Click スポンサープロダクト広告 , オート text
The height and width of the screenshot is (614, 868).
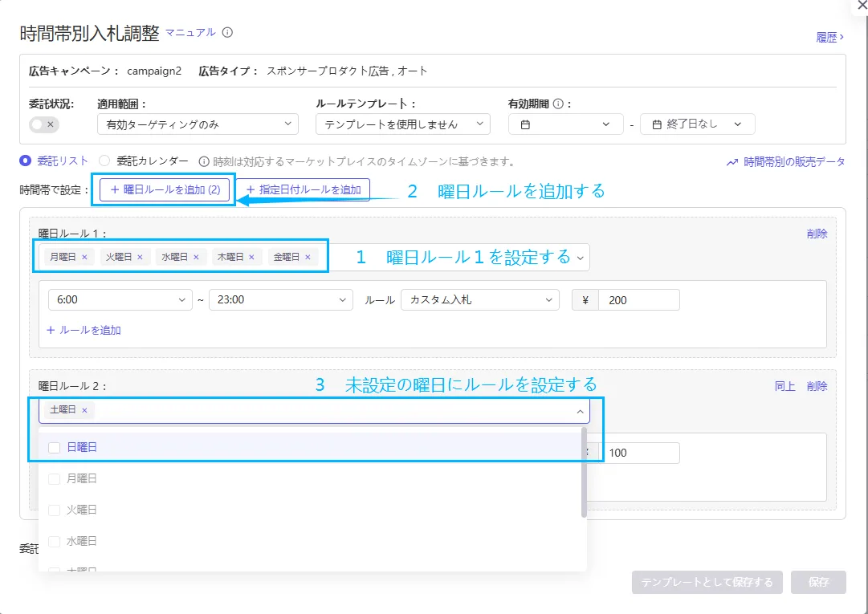pyautogui.click(x=347, y=71)
